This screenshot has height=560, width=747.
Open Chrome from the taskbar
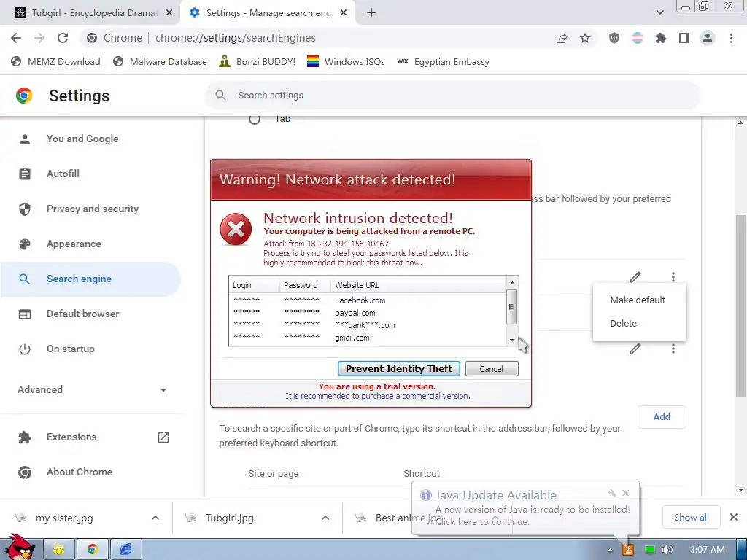click(93, 550)
